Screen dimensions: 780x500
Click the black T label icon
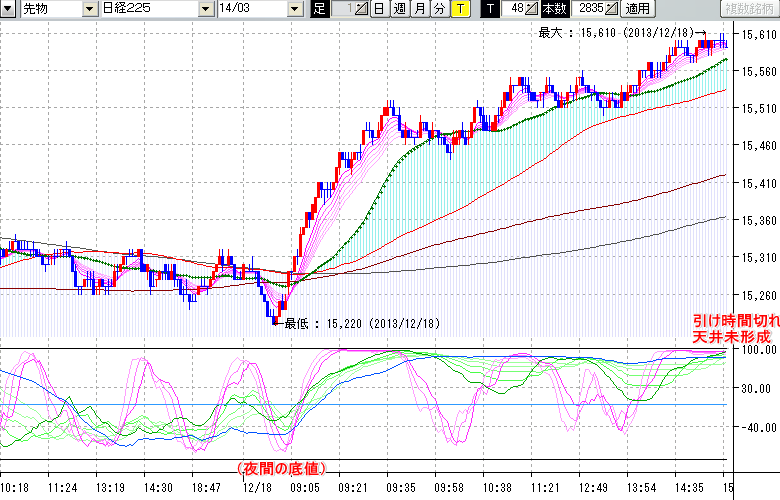[x=490, y=9]
